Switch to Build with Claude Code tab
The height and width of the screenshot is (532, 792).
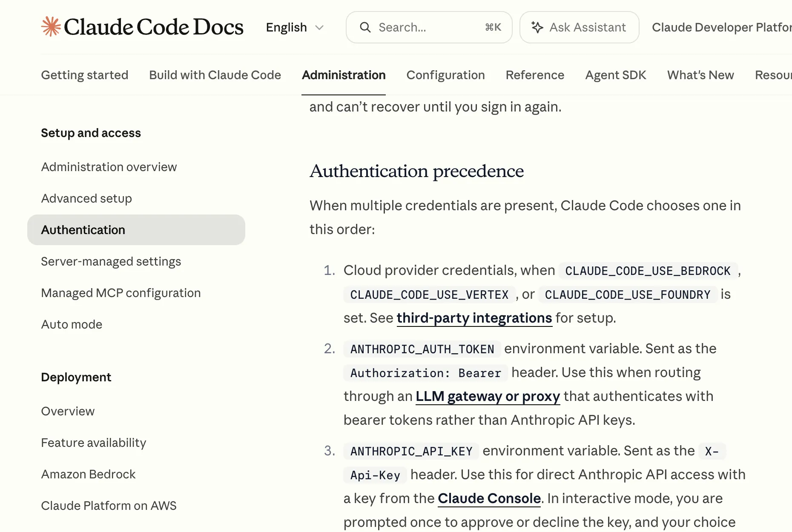coord(215,75)
